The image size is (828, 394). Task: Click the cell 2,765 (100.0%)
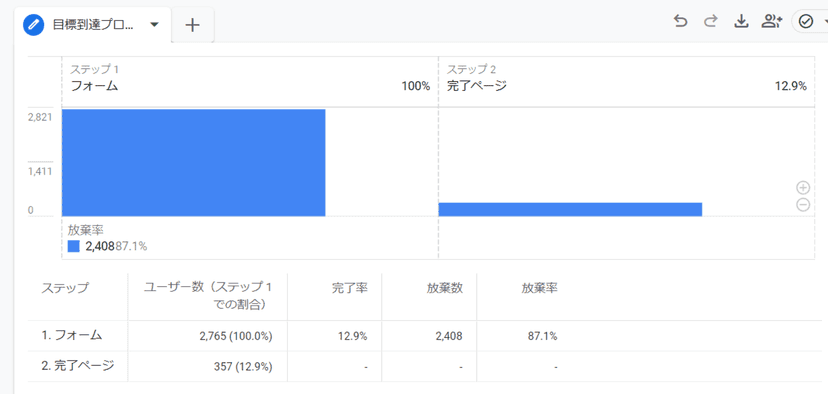pyautogui.click(x=237, y=336)
